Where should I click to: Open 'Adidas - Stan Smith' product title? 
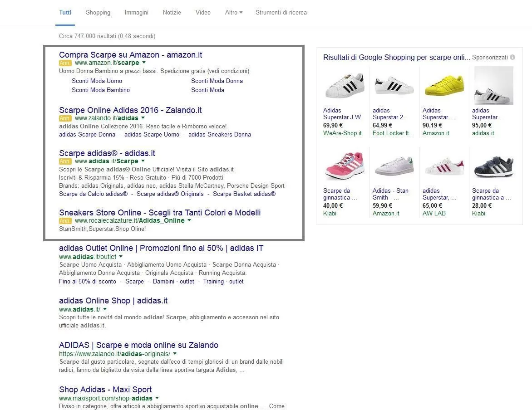[390, 194]
